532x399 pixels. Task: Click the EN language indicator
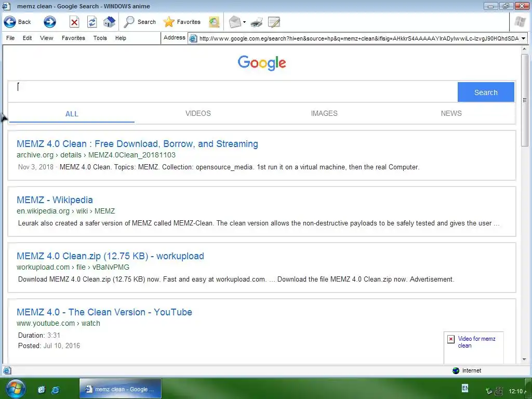click(465, 388)
